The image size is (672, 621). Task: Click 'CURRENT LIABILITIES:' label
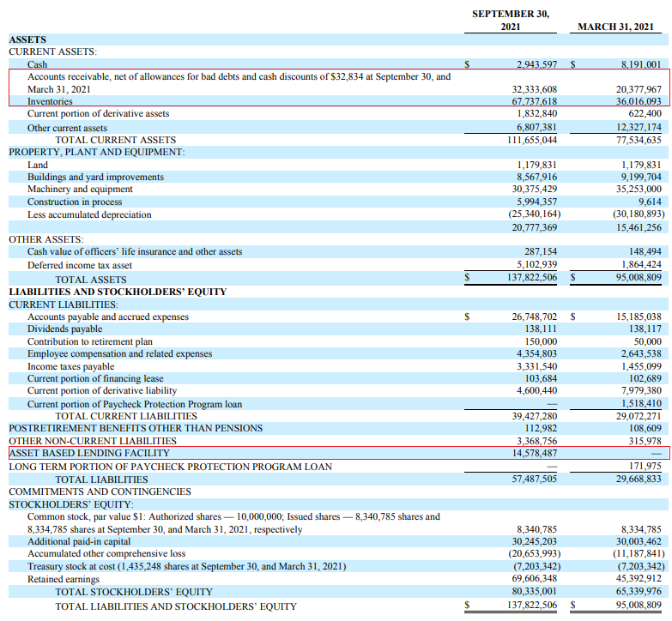[64, 304]
